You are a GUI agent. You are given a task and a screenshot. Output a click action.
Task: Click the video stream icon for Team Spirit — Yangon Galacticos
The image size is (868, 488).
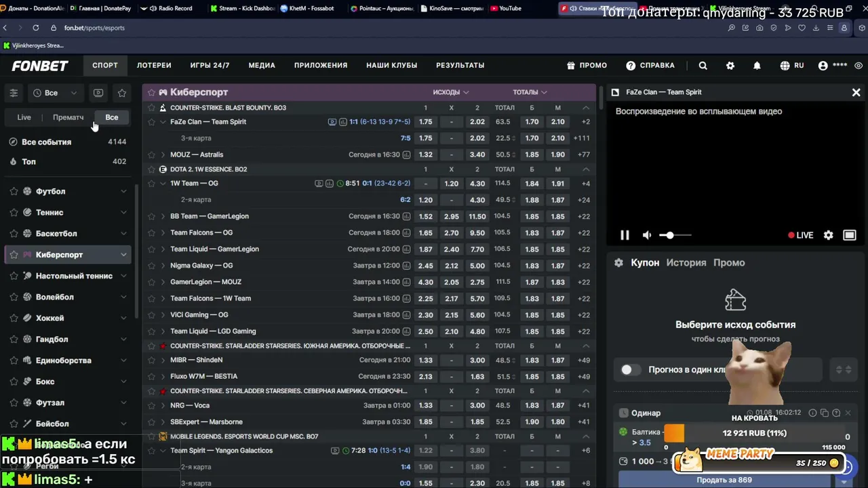coord(335,451)
